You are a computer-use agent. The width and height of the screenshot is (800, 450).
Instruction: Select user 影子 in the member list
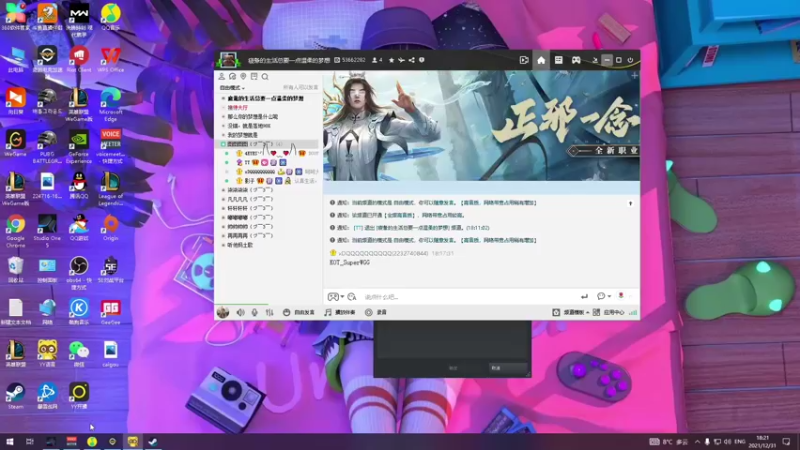[249, 181]
